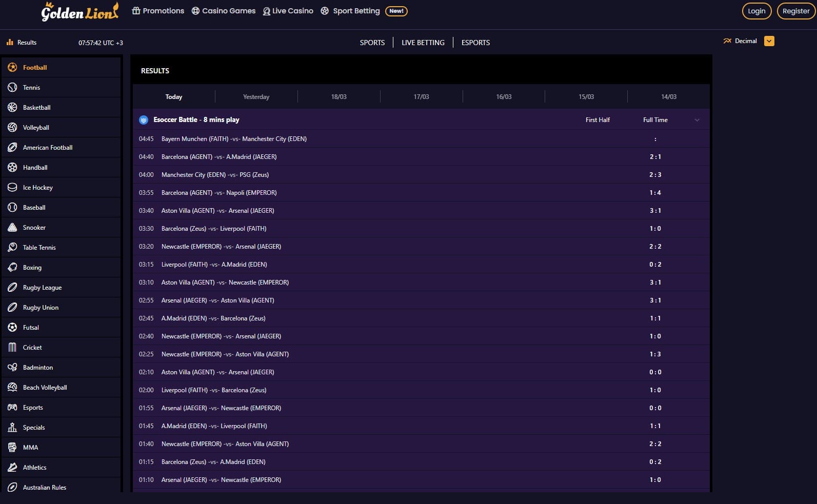This screenshot has width=817, height=504.
Task: Select the Today results tab
Action: pos(174,97)
